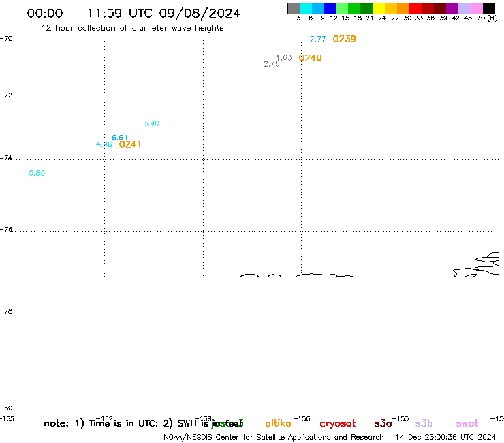Select the latitude label -78

6,311
